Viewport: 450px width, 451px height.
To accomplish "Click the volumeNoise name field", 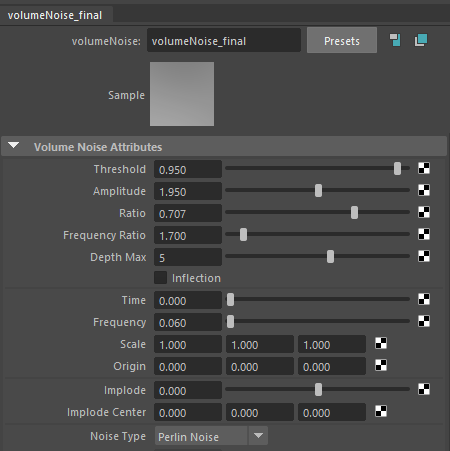I will coord(224,40).
